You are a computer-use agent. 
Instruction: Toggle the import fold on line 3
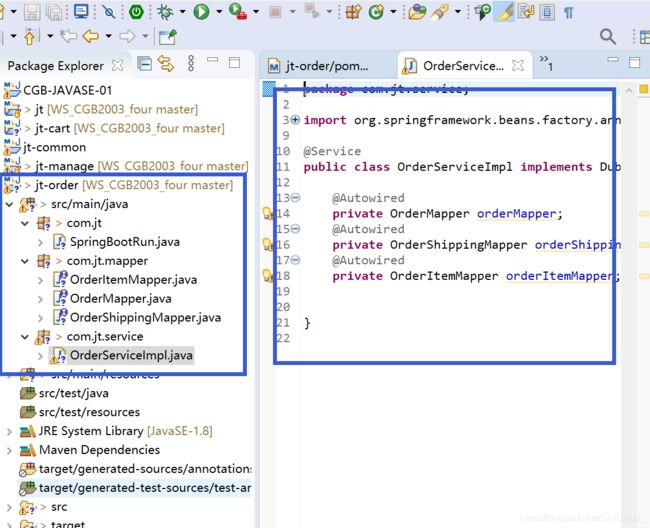[x=295, y=120]
